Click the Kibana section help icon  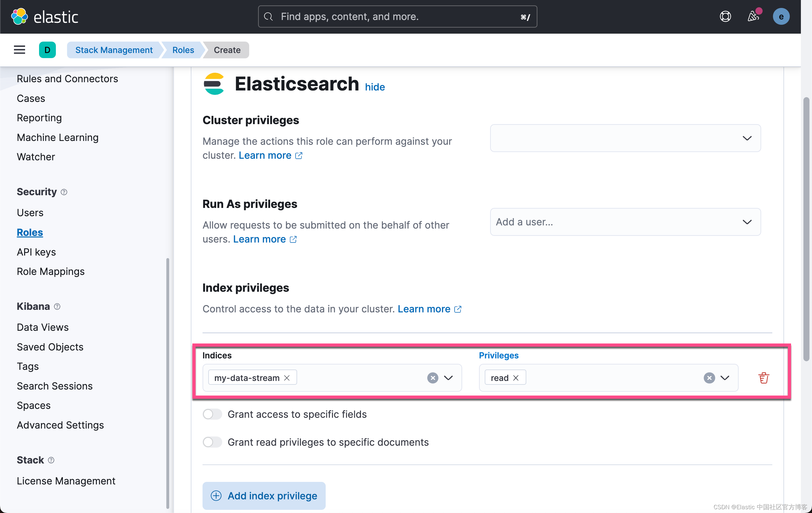click(57, 307)
